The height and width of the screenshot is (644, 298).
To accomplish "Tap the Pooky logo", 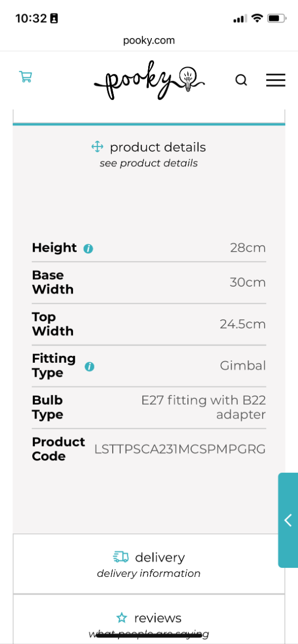I will click(x=149, y=80).
